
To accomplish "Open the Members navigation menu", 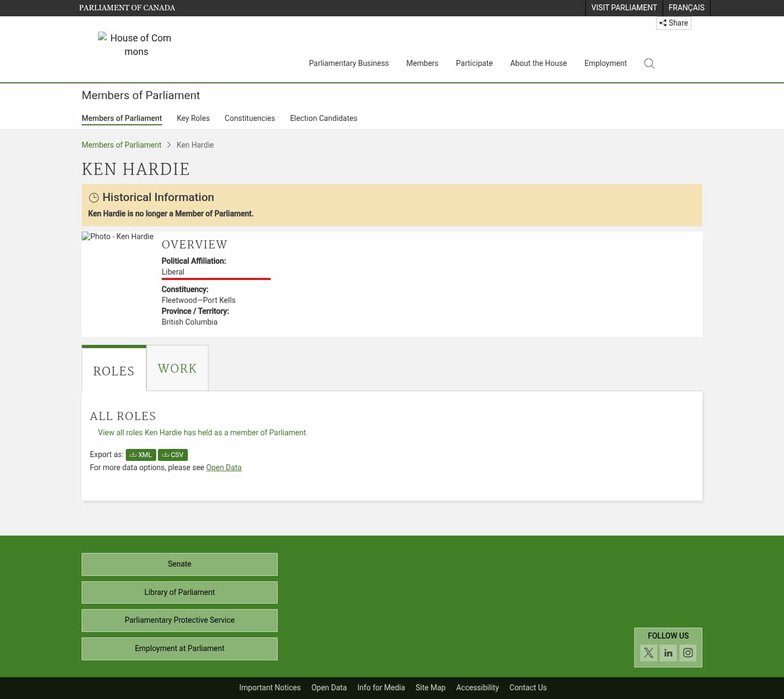I will pos(422,63).
